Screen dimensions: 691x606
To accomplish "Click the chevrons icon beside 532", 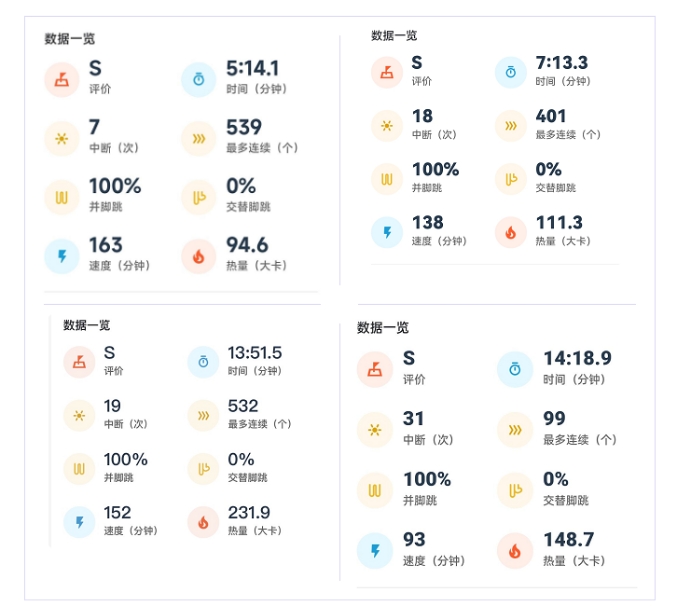I will coord(203,415).
